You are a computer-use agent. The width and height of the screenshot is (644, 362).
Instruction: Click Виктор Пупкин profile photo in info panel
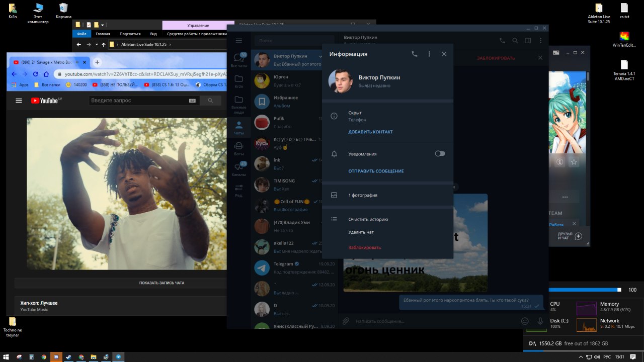[x=340, y=81]
